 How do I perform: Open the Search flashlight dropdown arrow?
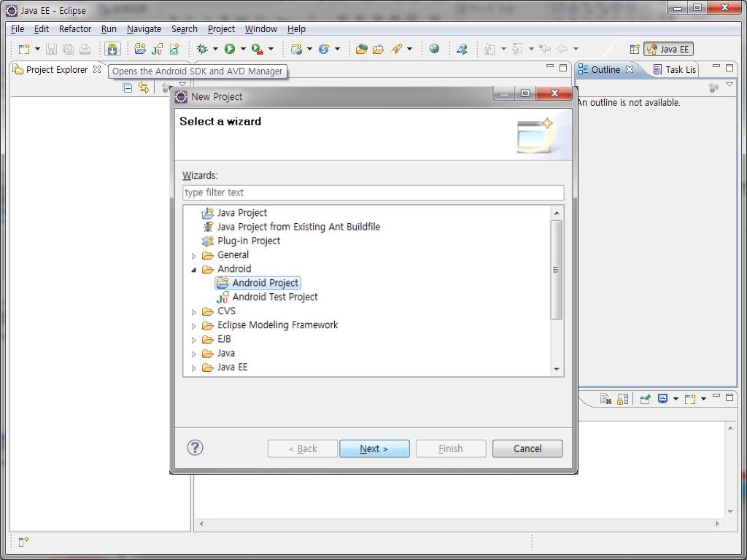[x=409, y=49]
